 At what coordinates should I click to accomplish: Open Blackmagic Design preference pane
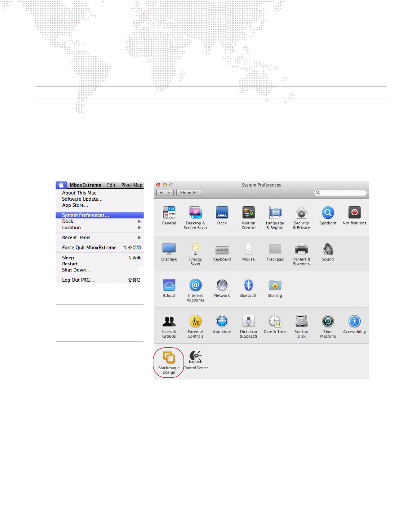coord(169,362)
